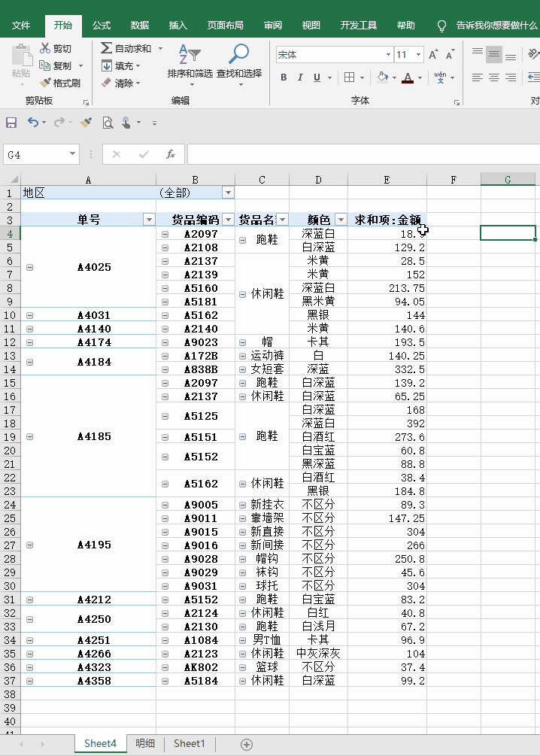Click decrease font size icon
Viewport: 540px width, 756px height.
pyautogui.click(x=451, y=54)
